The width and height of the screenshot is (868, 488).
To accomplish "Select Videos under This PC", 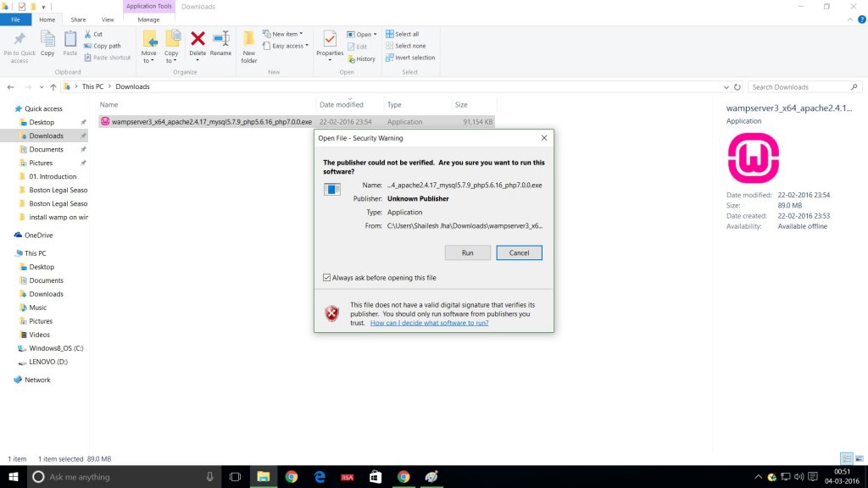I will pos(39,335).
